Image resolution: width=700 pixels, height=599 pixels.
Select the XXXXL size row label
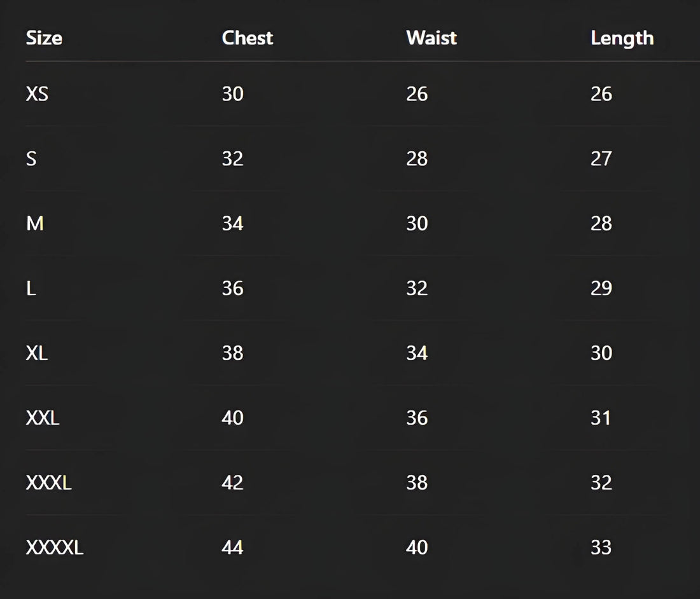point(55,547)
